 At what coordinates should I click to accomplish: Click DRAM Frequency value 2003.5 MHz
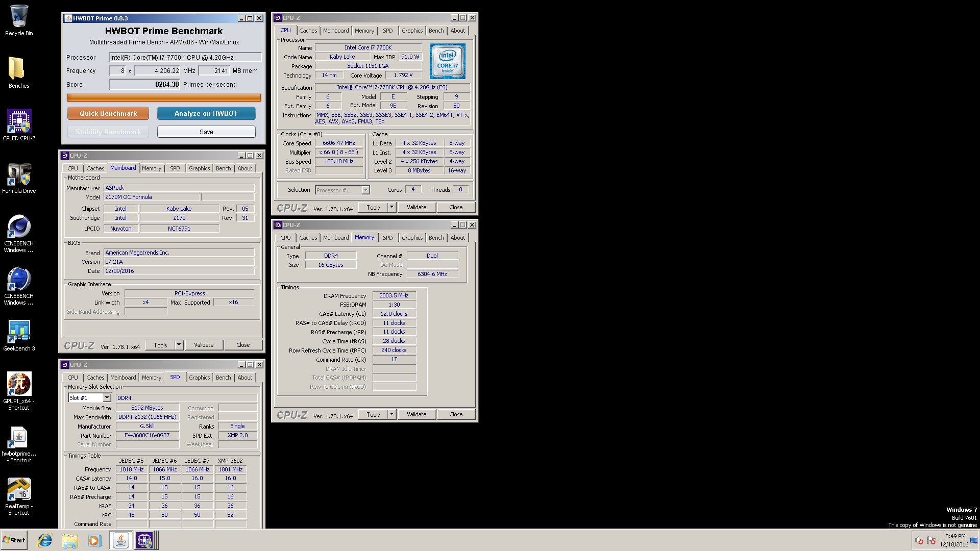pyautogui.click(x=394, y=295)
